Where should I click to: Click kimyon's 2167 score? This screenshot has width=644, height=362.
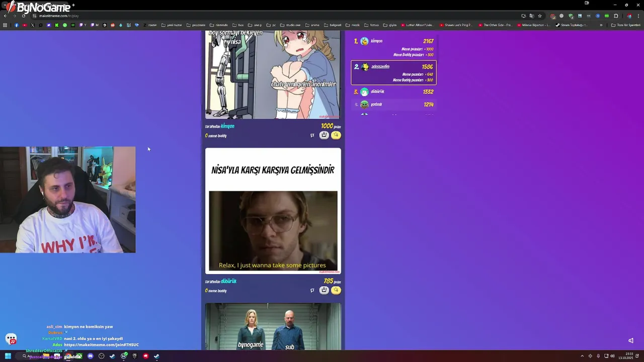pos(428,41)
